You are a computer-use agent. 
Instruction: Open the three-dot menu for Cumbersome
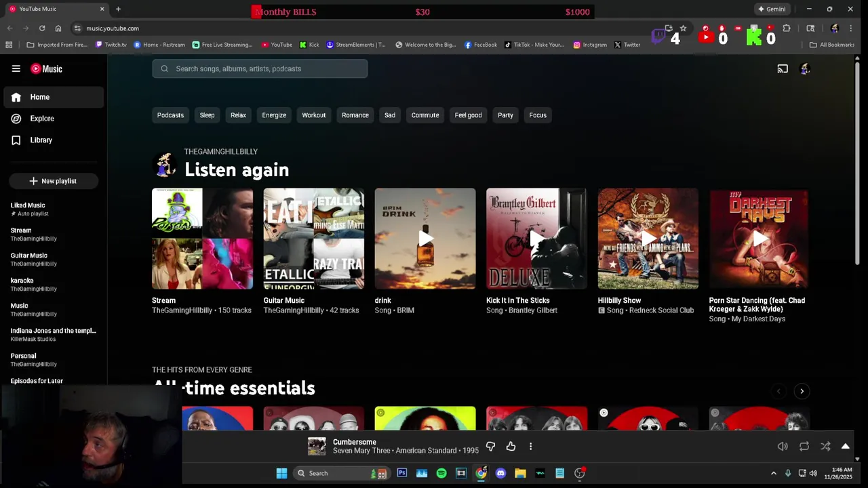(530, 446)
